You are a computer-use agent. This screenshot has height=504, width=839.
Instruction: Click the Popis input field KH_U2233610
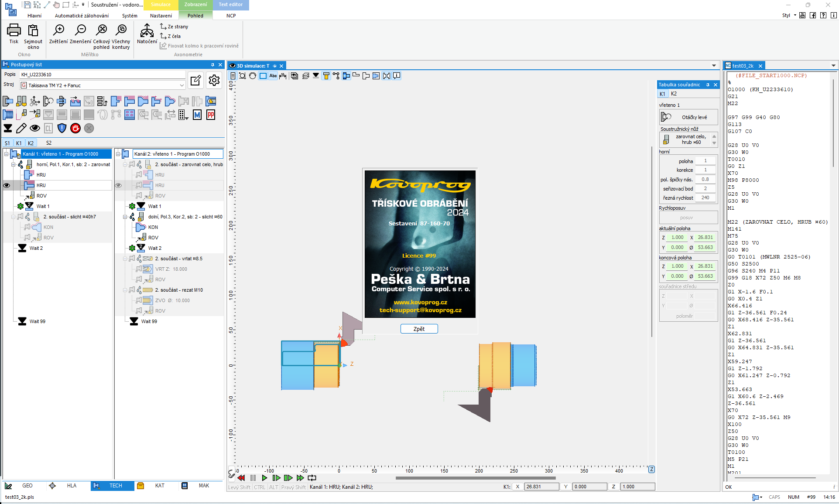click(x=102, y=75)
